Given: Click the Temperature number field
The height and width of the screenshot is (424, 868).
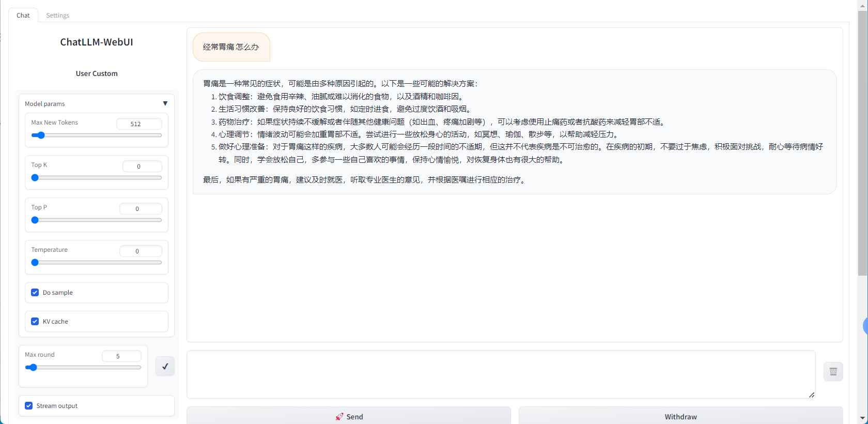Looking at the screenshot, I should click(141, 251).
